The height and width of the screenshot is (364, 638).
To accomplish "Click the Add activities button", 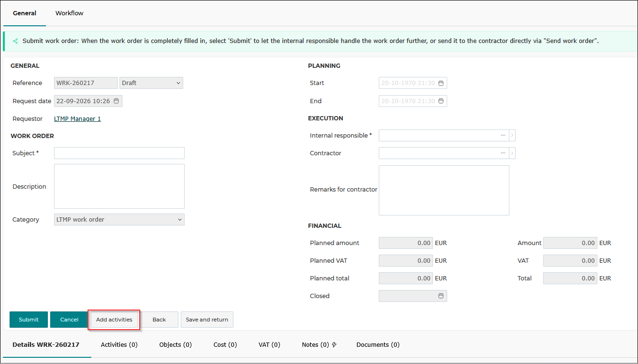I will [x=114, y=320].
